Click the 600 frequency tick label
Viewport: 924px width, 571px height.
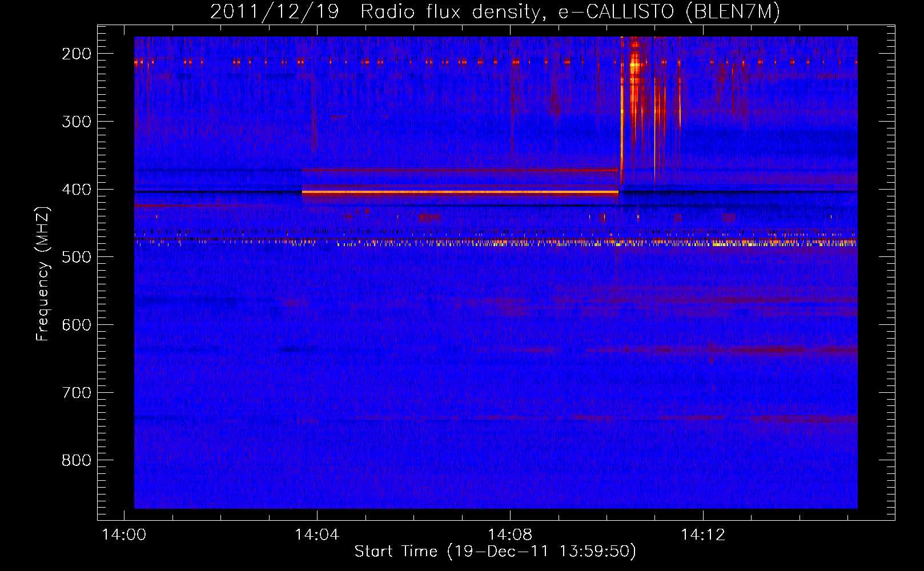coord(76,325)
